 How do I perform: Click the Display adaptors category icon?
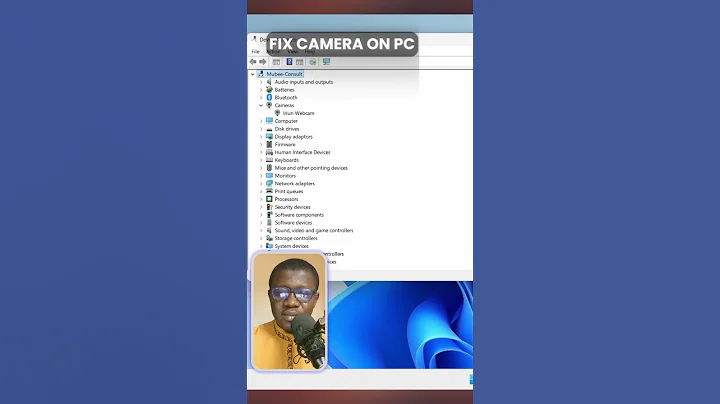269,137
